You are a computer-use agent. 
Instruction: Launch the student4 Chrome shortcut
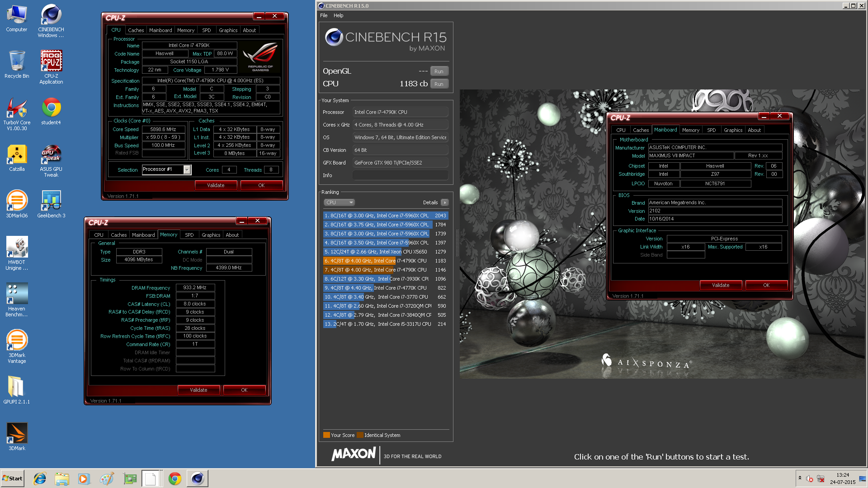(x=51, y=111)
